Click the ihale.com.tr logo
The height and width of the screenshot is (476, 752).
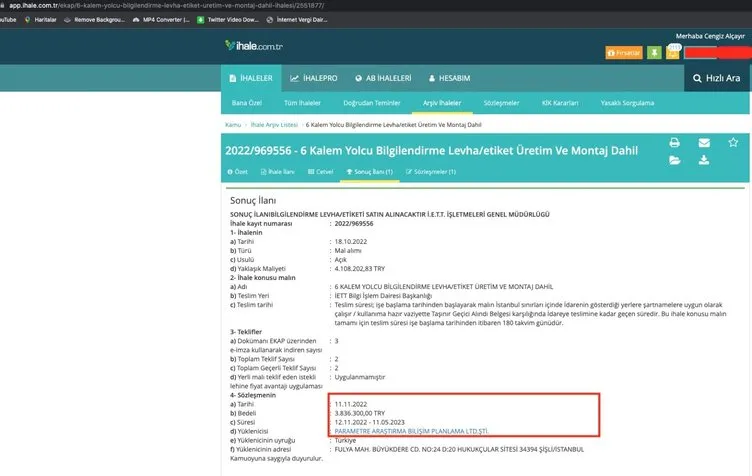pos(254,47)
